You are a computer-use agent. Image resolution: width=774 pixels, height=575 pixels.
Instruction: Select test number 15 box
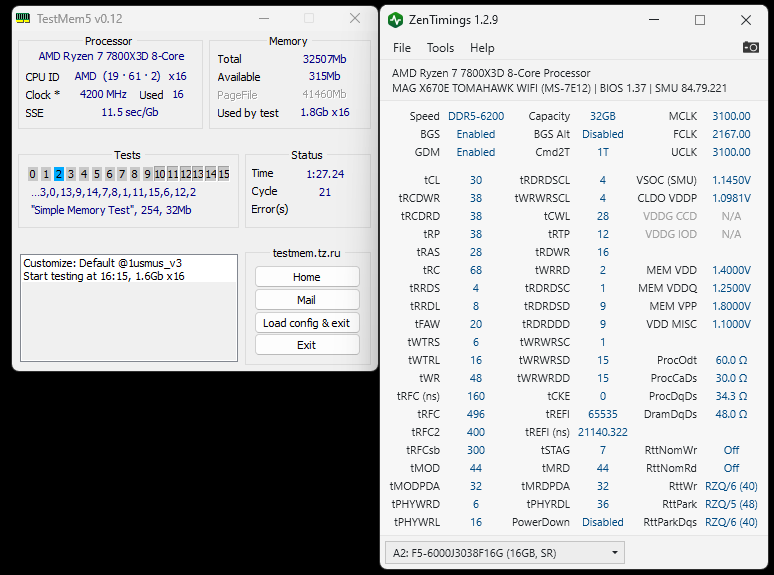[x=224, y=174]
